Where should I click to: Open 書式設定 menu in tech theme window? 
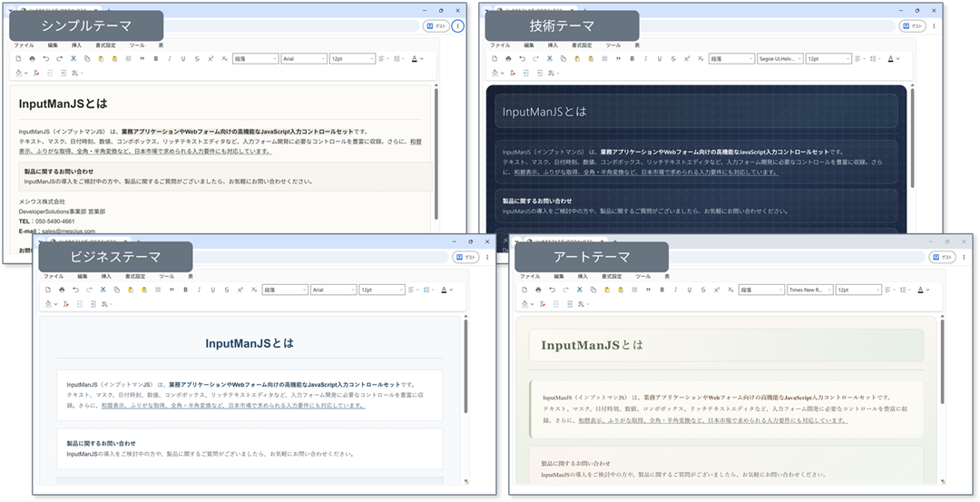pos(582,45)
